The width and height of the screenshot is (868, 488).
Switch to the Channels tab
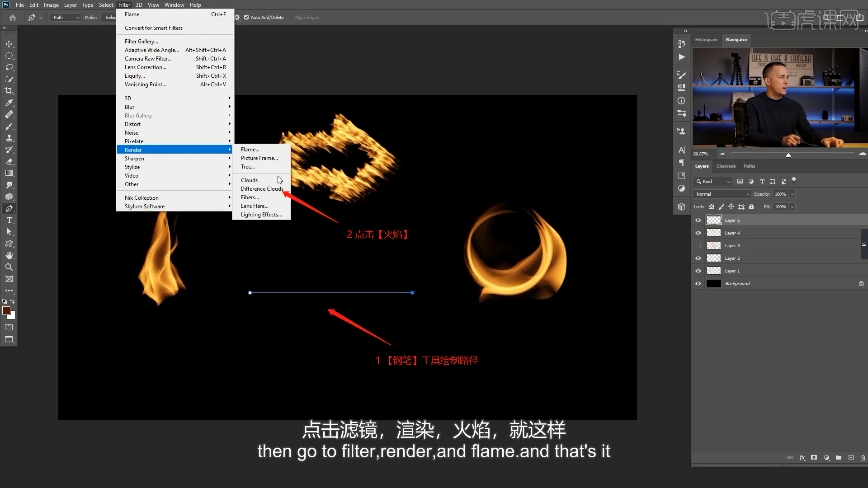pyautogui.click(x=726, y=166)
